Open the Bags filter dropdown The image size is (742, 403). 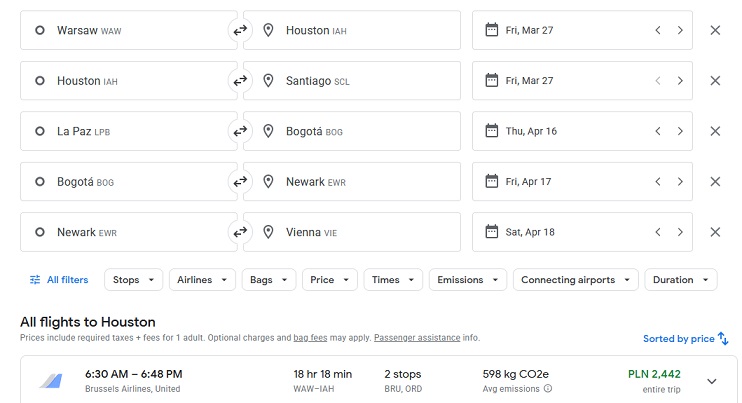pos(269,280)
